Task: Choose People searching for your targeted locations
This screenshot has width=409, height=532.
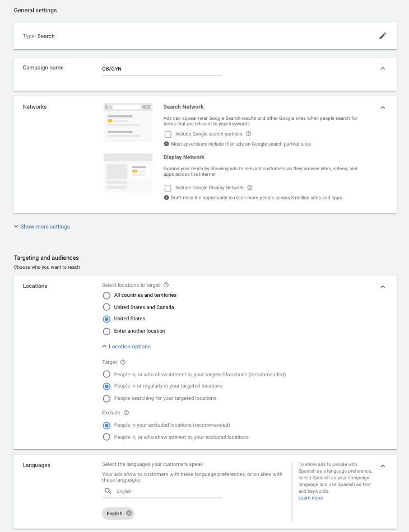Action: pos(106,398)
